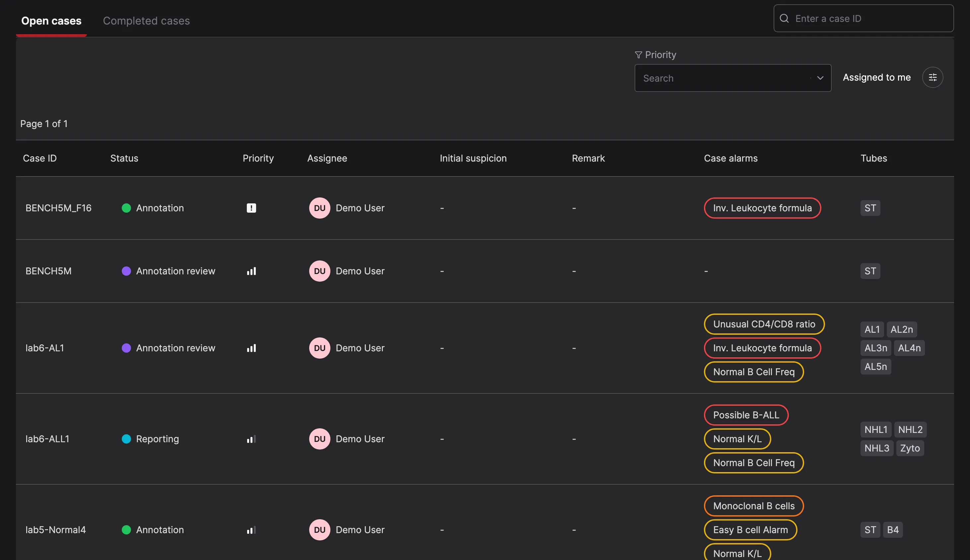This screenshot has width=970, height=560.
Task: Click Normal B Cell Freq alarm for lab6-ALL1
Action: tap(754, 463)
